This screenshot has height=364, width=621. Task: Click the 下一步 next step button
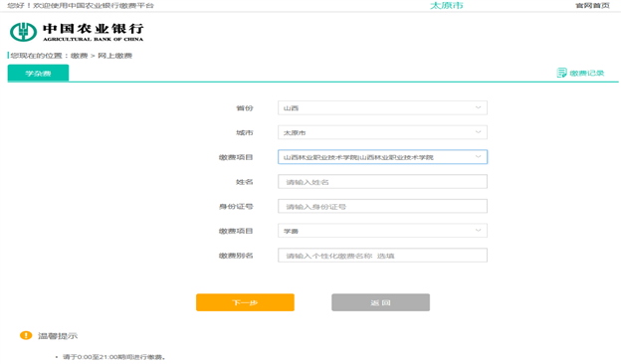(245, 302)
